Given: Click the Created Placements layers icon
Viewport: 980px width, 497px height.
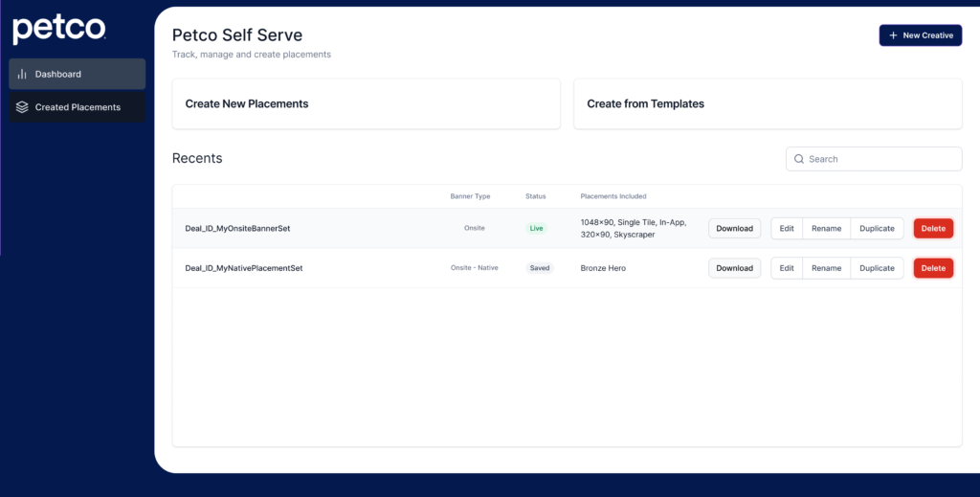Looking at the screenshot, I should 22,107.
